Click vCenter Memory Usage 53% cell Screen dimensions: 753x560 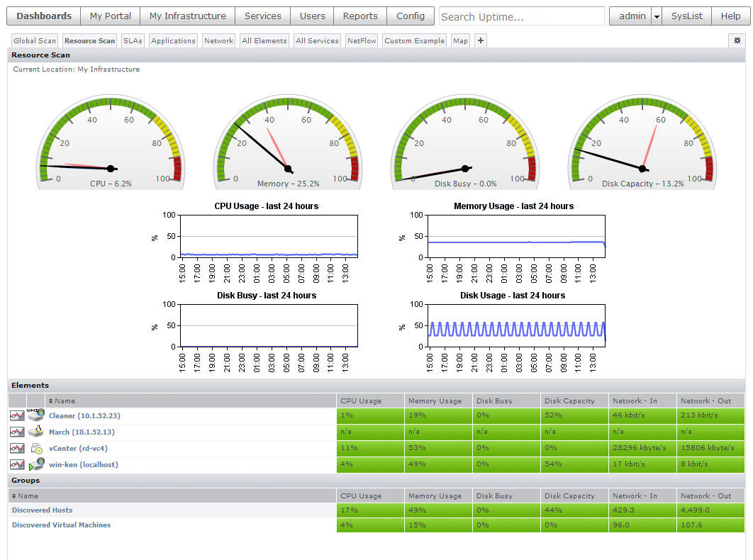click(438, 448)
